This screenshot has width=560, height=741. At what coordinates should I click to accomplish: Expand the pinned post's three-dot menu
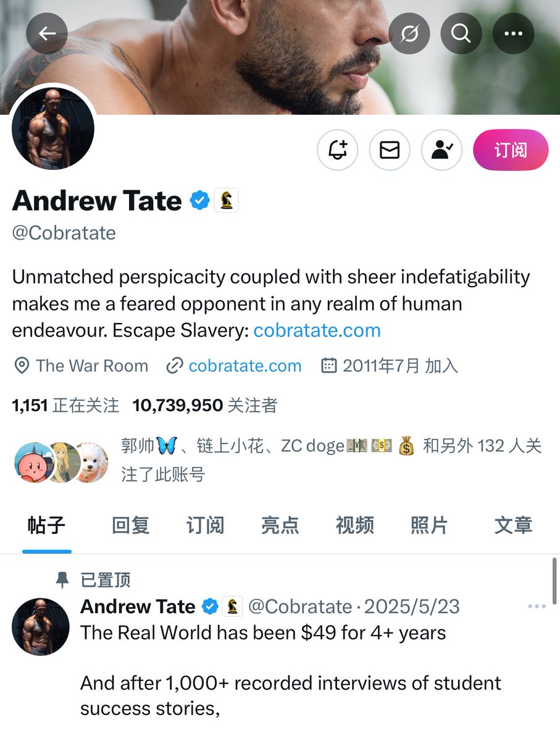537,607
